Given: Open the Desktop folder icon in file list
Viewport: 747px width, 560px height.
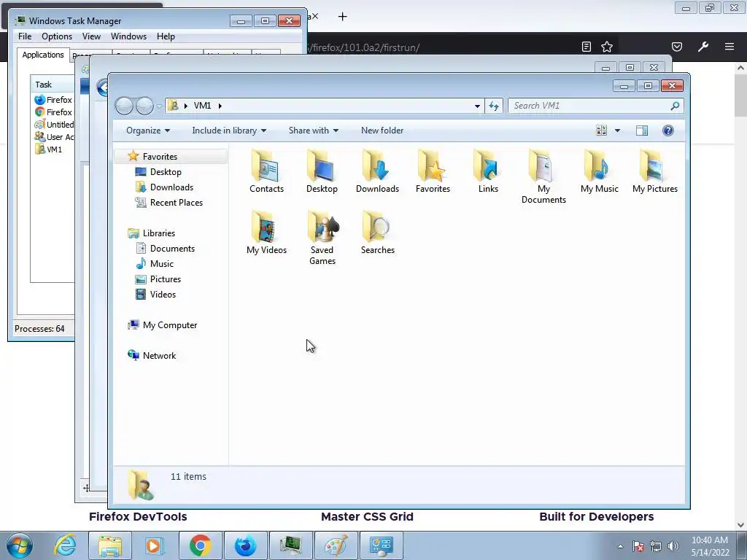Looking at the screenshot, I should click(322, 171).
